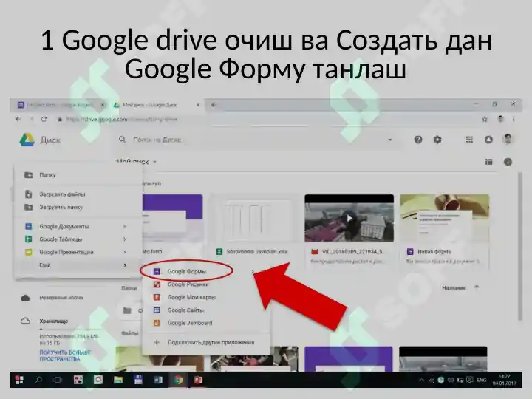
Task: Select Google Документы menu item
Action: coord(78,226)
